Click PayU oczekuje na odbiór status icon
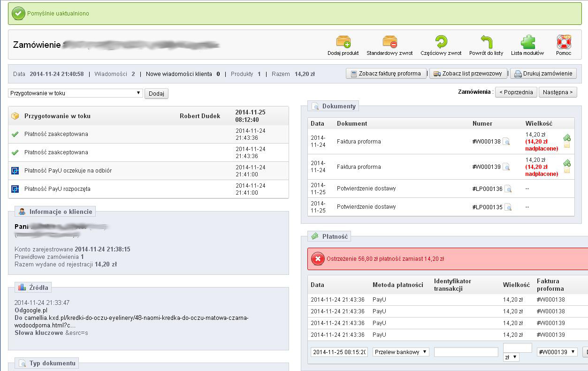 coord(15,171)
